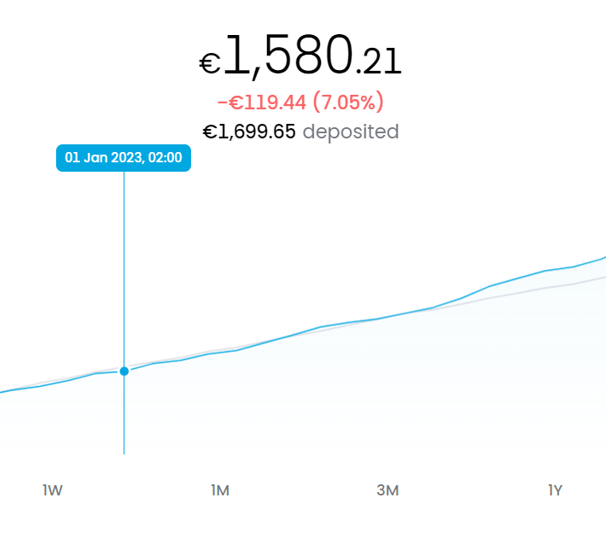The height and width of the screenshot is (533, 606).
Task: Click gray deposits line at right edge
Action: pos(599,278)
